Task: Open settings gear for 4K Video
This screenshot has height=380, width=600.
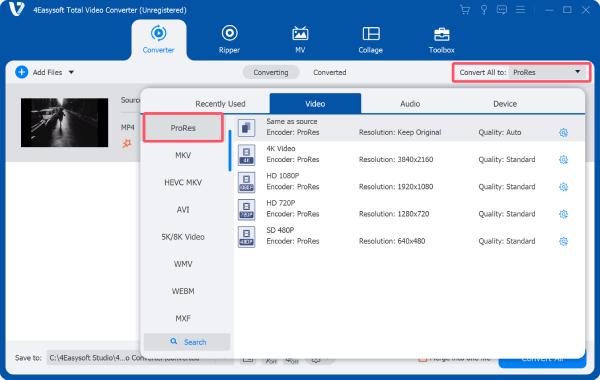Action: pos(563,159)
